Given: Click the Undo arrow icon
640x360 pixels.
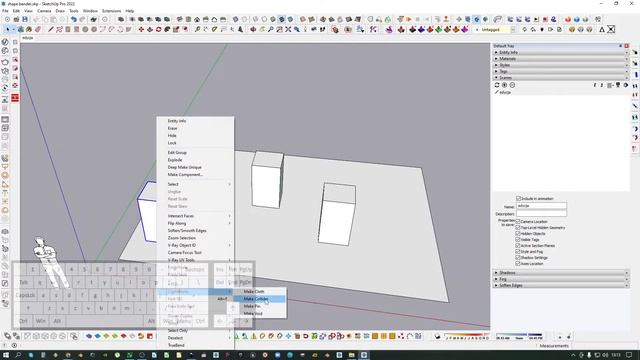Looking at the screenshot, I should 73,19.
